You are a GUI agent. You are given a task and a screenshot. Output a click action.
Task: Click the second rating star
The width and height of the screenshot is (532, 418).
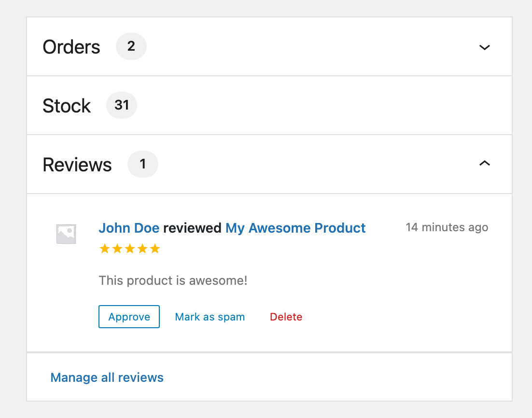[x=117, y=248]
